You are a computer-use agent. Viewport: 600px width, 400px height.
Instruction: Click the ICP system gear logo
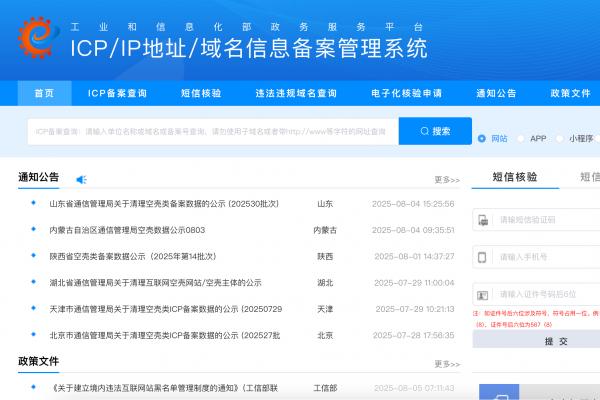(x=38, y=37)
